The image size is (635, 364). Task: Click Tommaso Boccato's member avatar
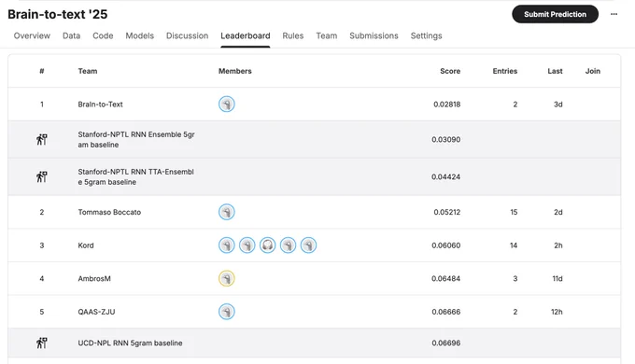(x=227, y=212)
